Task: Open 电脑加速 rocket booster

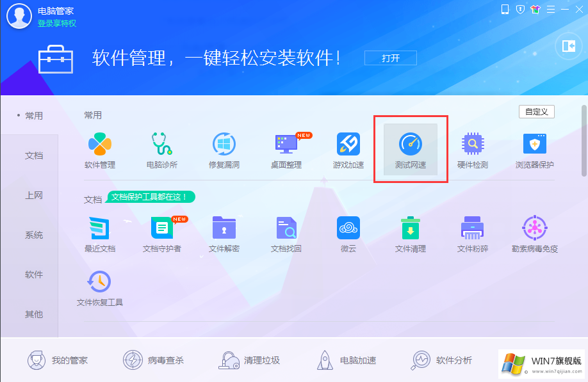Action: coord(346,360)
